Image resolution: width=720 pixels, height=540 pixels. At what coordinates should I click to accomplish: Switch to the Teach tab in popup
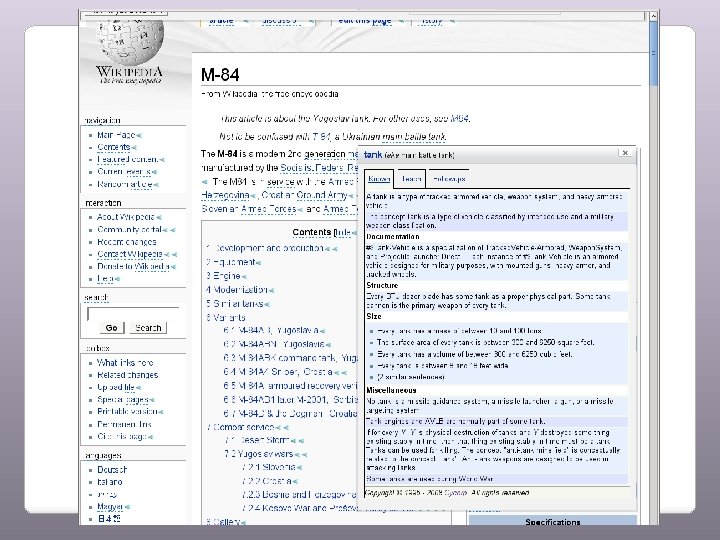point(411,179)
